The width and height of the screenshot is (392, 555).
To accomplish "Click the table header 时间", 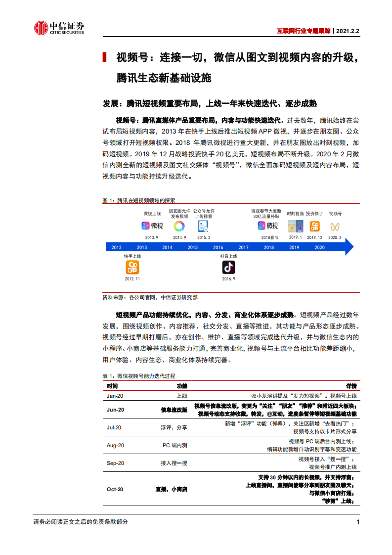I will [112, 386].
